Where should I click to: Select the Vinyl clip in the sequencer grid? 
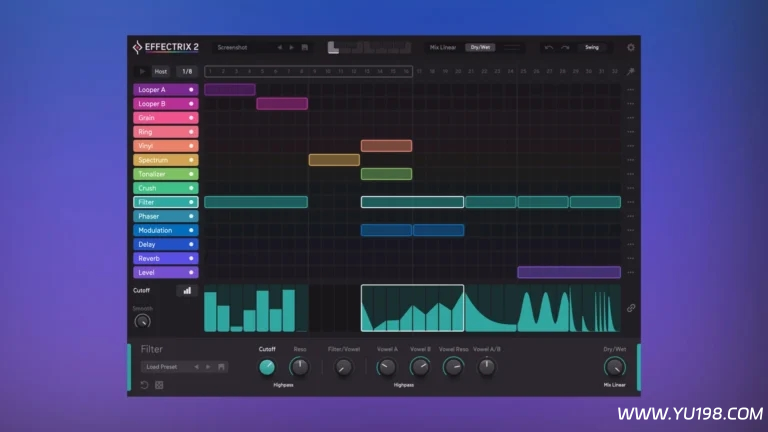[386, 146]
